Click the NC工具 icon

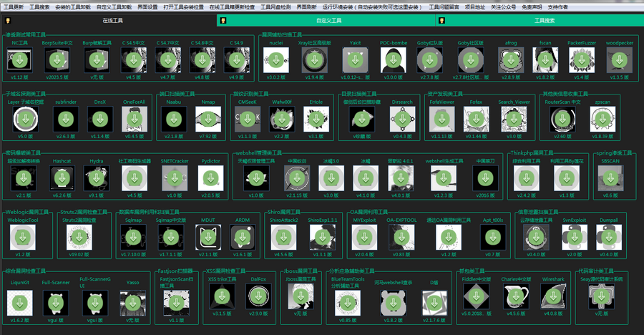pos(20,60)
